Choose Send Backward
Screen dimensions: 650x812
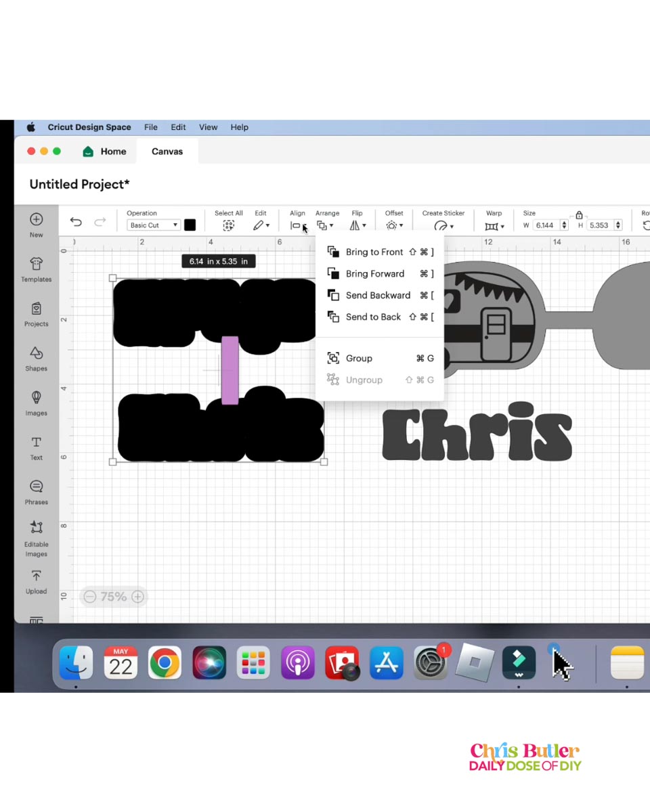tap(380, 295)
